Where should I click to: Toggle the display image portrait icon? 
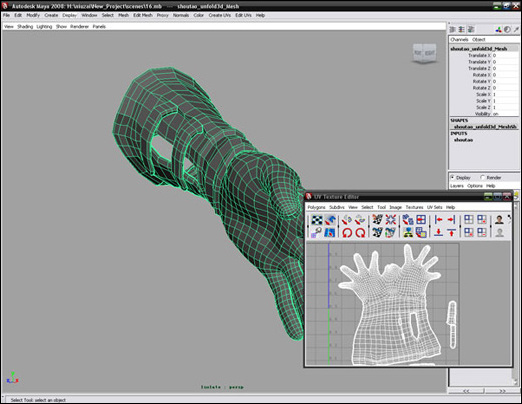499,220
